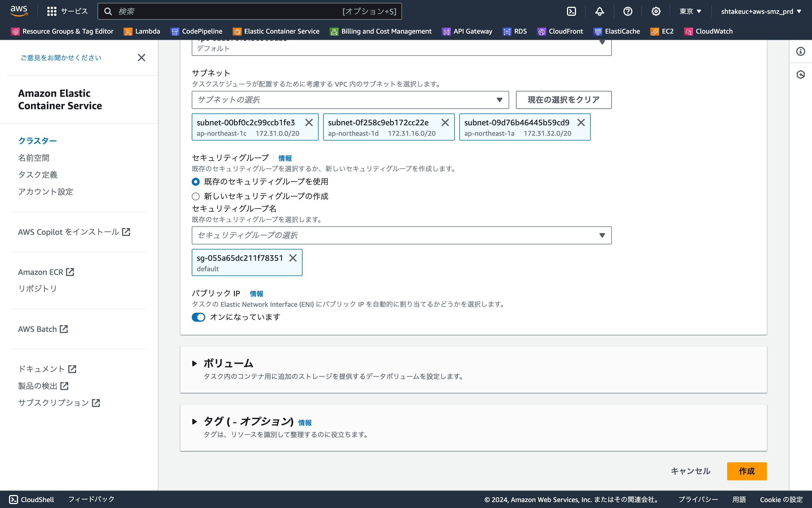This screenshot has height=508, width=812.
Task: Open RDS shortcut in favorites bar
Action: (x=515, y=31)
